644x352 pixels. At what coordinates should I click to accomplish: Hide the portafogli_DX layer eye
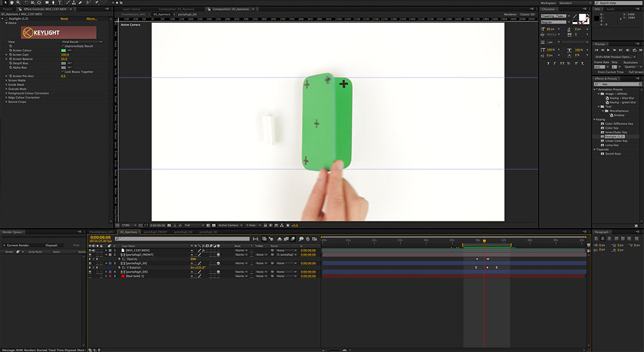point(89,272)
